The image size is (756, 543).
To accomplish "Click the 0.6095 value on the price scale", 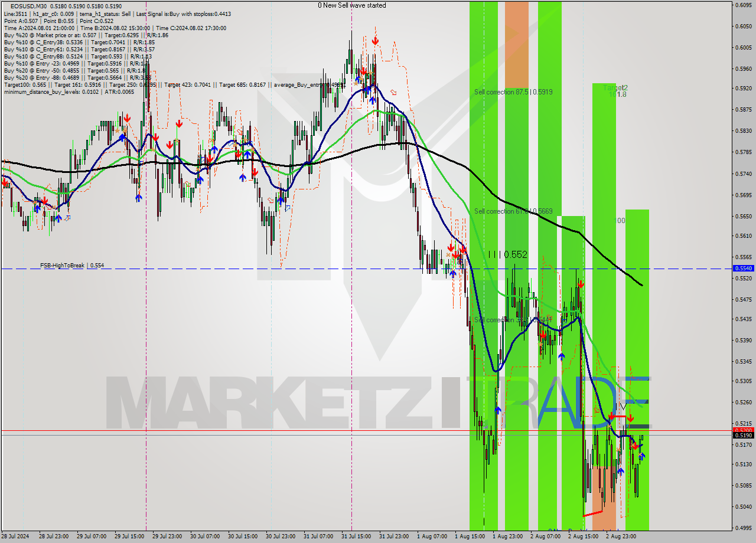I will (x=743, y=5).
